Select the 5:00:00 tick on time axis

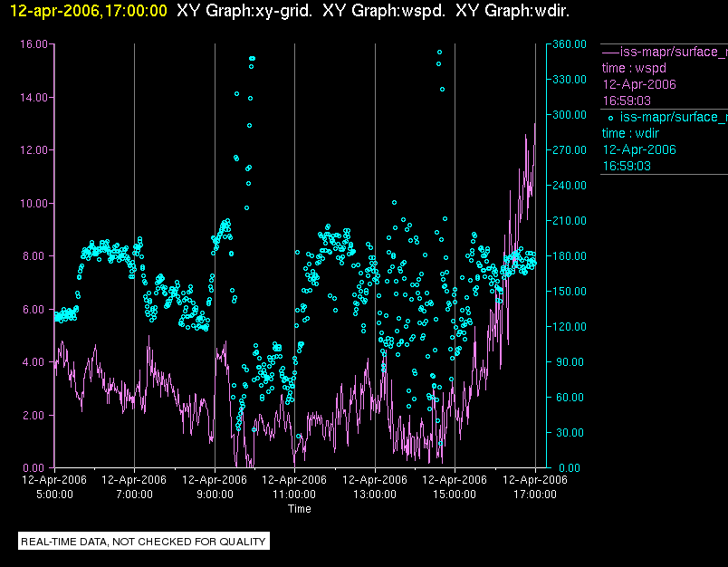pyautogui.click(x=54, y=495)
